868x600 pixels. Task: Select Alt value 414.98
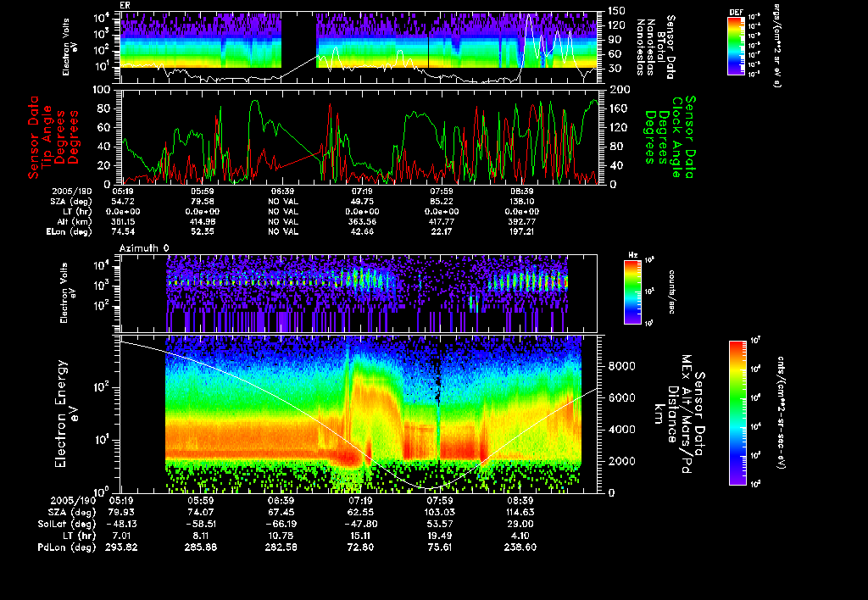coord(202,221)
